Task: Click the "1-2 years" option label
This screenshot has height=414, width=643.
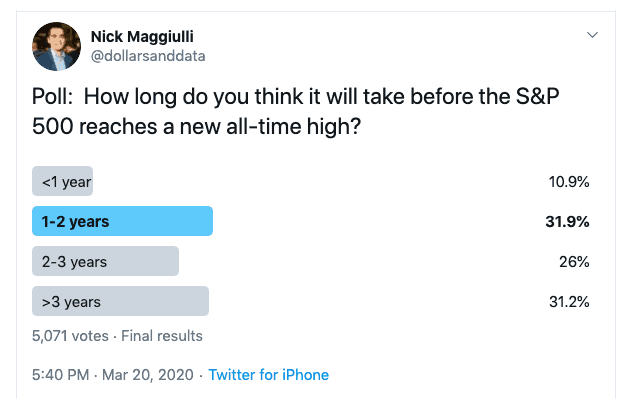Action: [76, 222]
